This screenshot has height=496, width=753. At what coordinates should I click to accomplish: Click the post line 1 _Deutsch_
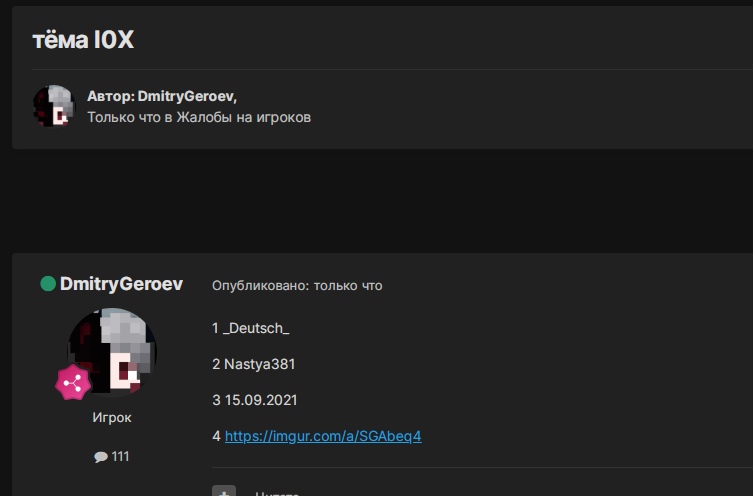pos(250,328)
